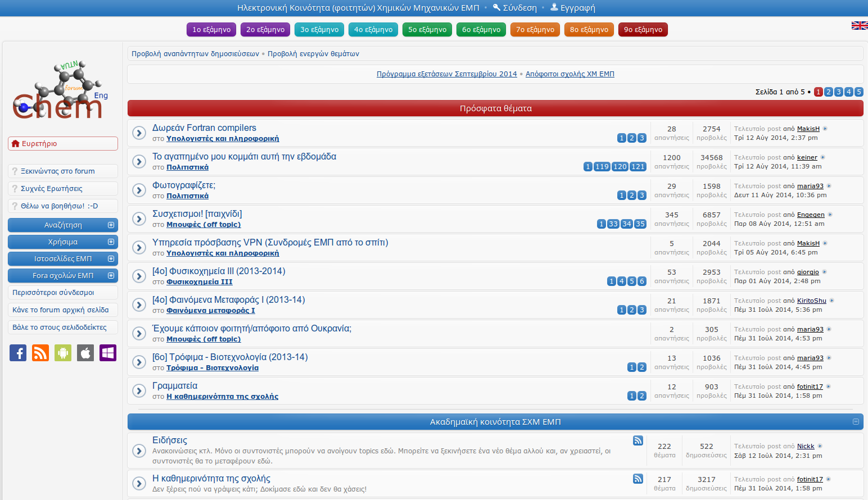This screenshot has height=500, width=868.
Task: Open topic Δωρεάν Fortran compilers
Action: pos(204,128)
